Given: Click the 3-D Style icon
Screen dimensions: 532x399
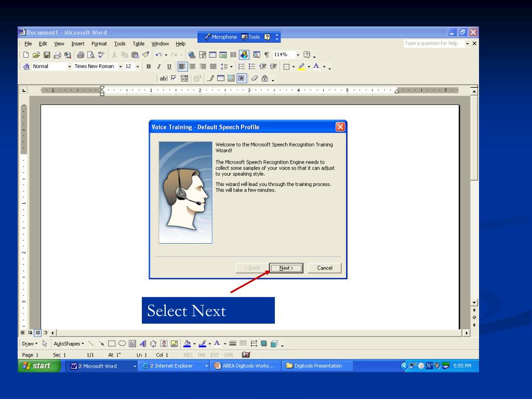Looking at the screenshot, I should click(x=274, y=344).
